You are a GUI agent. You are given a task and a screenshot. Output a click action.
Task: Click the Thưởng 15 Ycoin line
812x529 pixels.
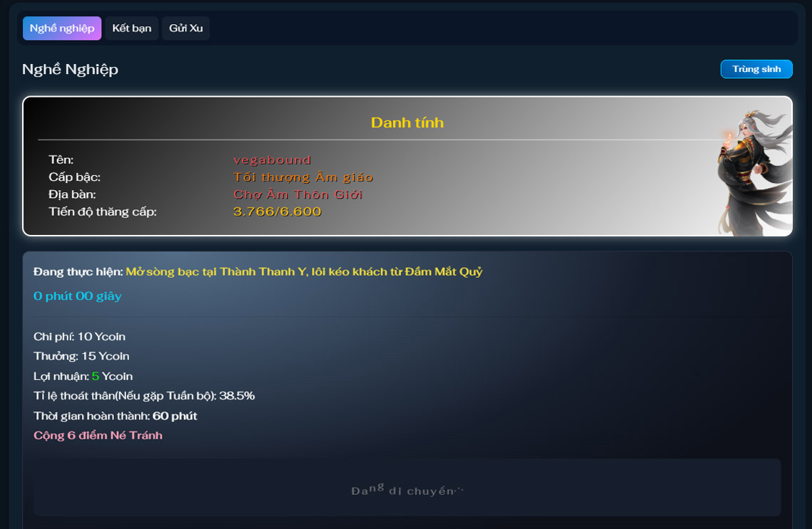click(81, 356)
